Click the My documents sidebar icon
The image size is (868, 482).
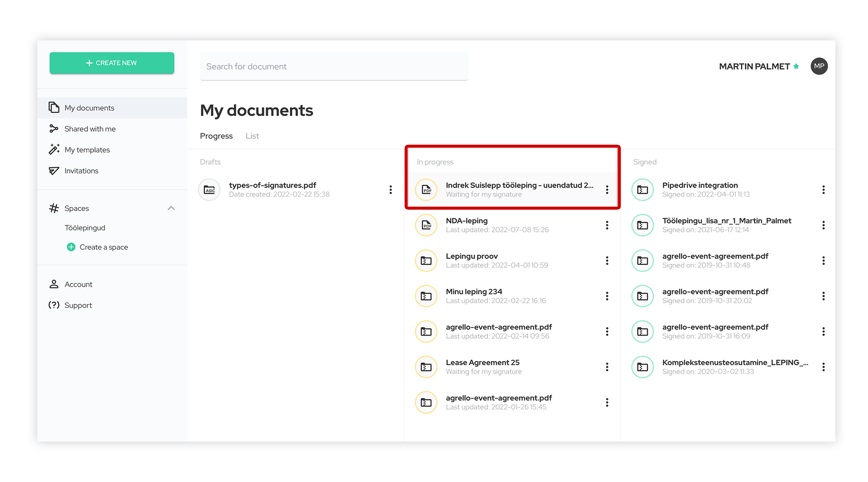point(54,107)
